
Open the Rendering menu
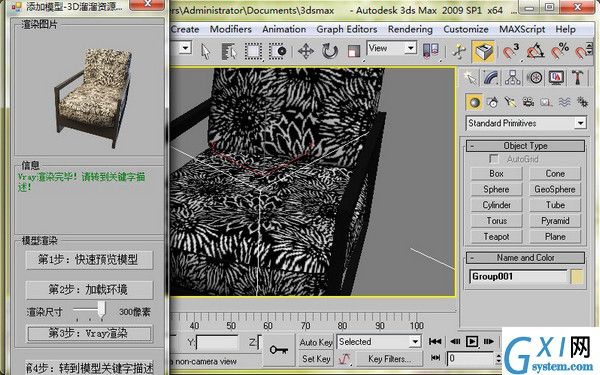[410, 29]
